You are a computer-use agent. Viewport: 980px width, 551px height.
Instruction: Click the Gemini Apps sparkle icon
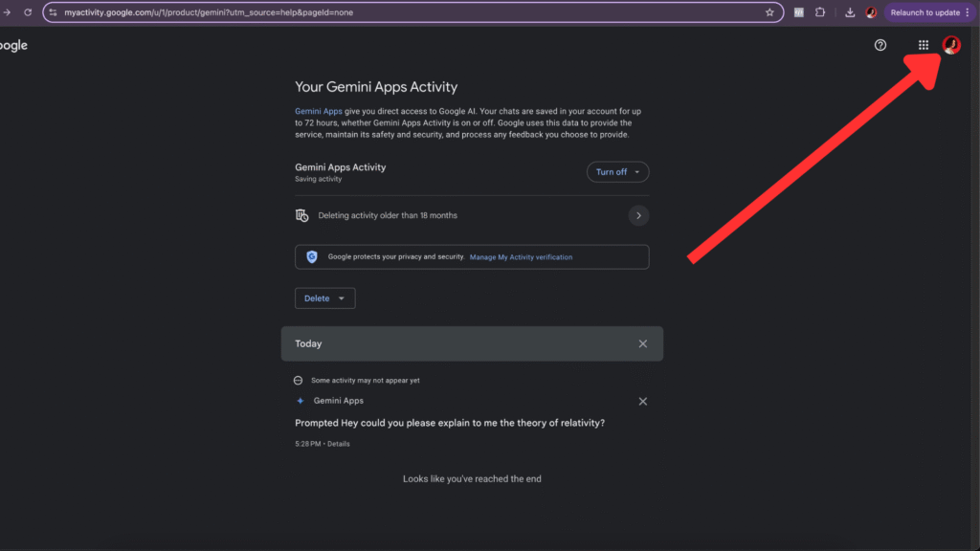(300, 401)
